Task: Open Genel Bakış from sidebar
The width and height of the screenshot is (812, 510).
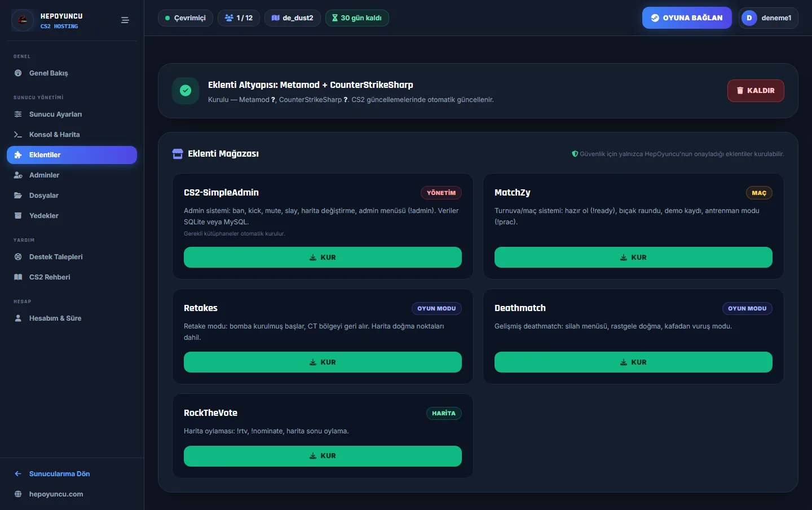Action: click(x=72, y=73)
